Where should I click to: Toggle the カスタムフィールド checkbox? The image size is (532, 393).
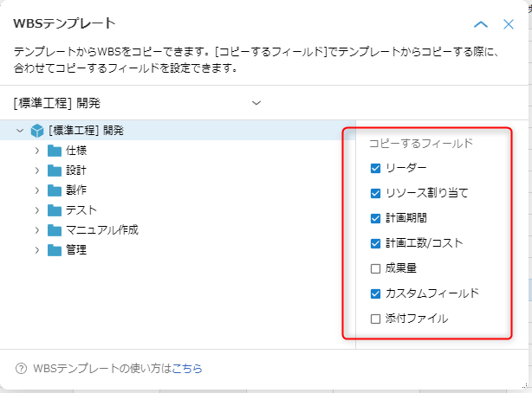coord(375,293)
